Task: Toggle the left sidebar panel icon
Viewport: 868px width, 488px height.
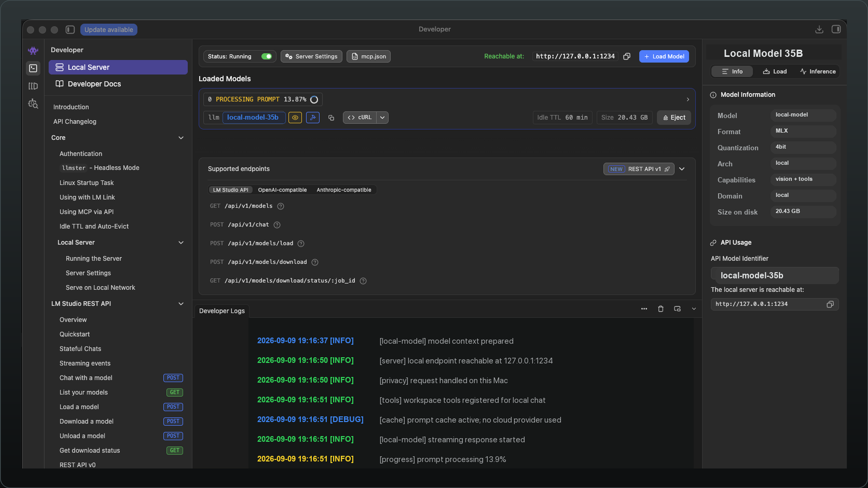Action: pos(70,30)
